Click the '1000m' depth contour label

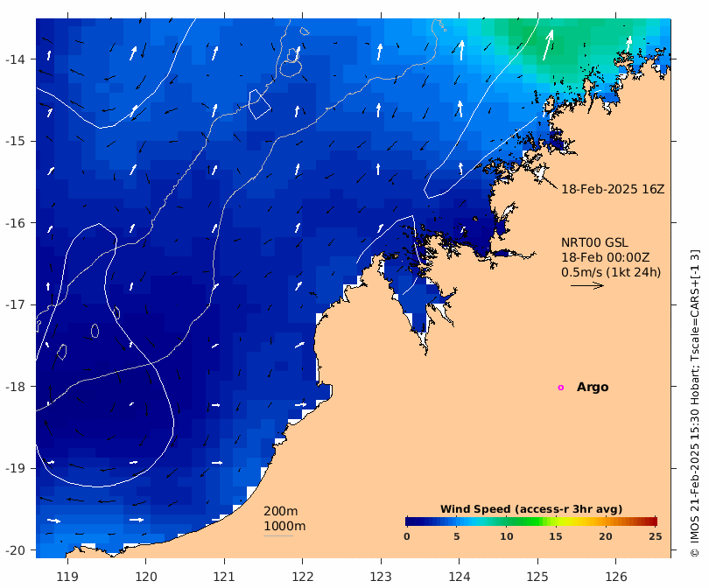(284, 526)
